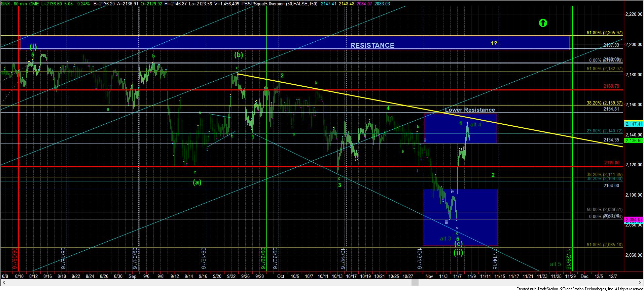Select the 2154.81 price level label
This screenshot has height=291, width=644.
tap(611, 109)
